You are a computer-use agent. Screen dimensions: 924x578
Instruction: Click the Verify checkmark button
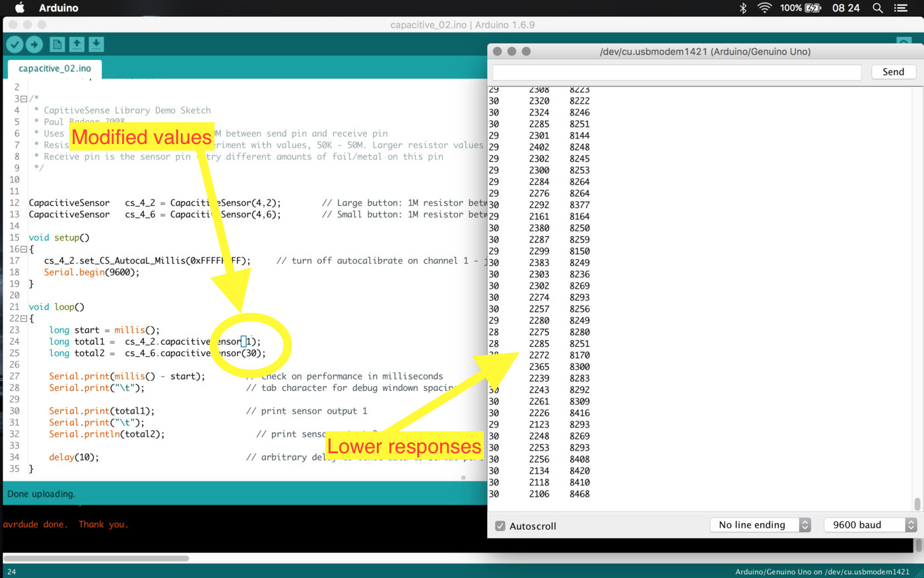15,44
